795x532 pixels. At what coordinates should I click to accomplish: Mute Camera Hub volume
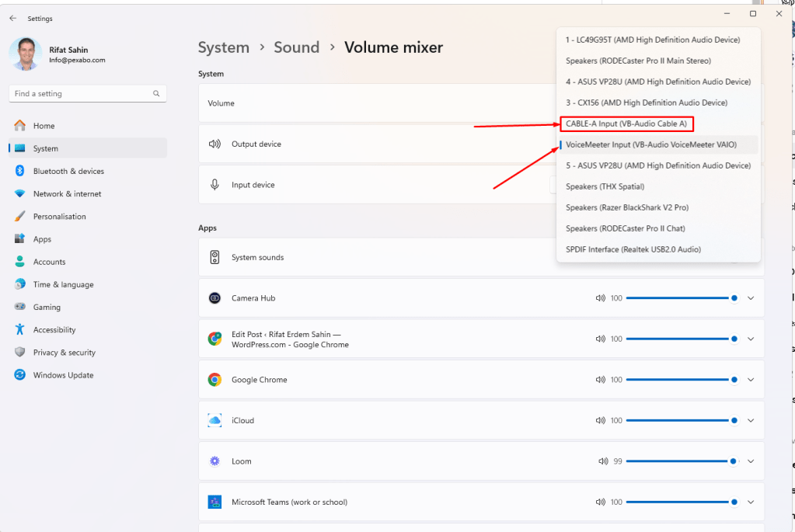600,298
